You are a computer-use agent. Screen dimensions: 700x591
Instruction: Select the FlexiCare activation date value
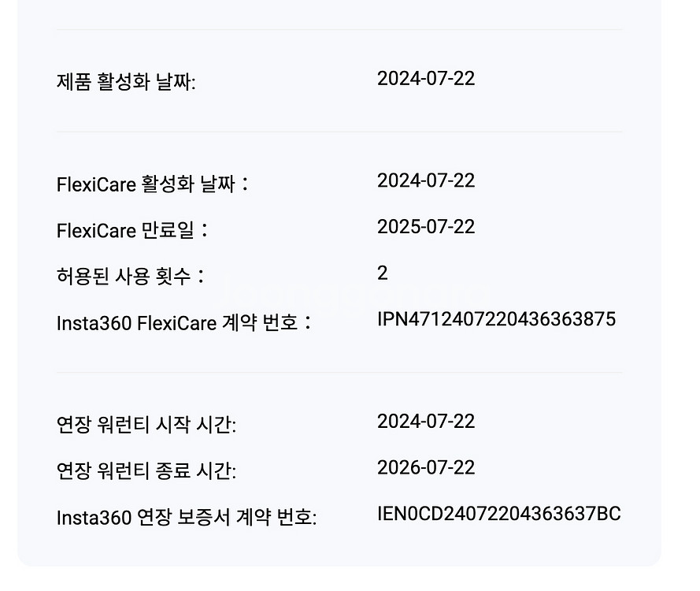coord(425,181)
